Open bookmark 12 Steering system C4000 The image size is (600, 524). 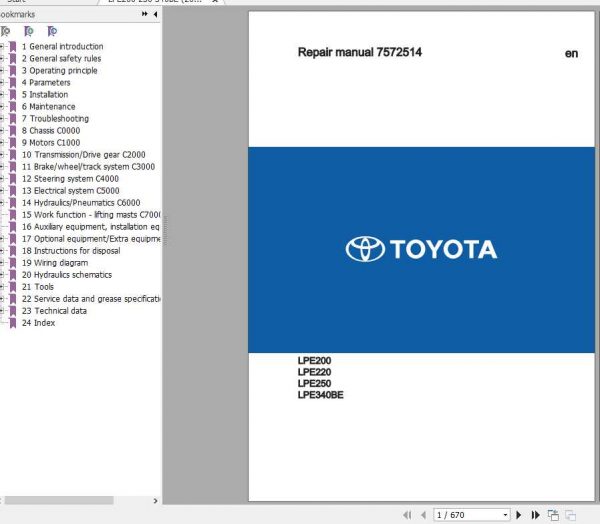(70, 179)
